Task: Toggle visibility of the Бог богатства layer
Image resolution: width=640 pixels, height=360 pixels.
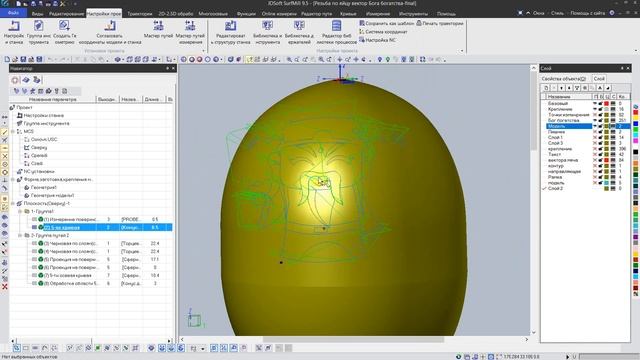Action: click(595, 120)
